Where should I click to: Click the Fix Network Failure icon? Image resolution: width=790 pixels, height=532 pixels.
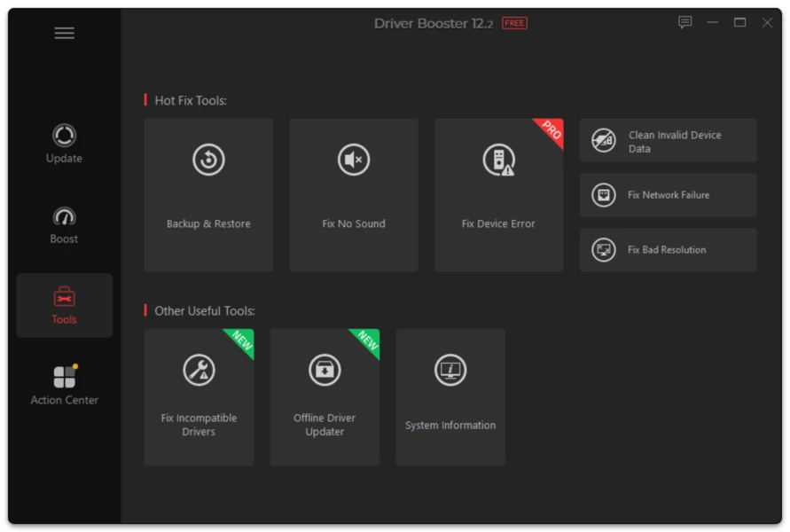point(604,195)
